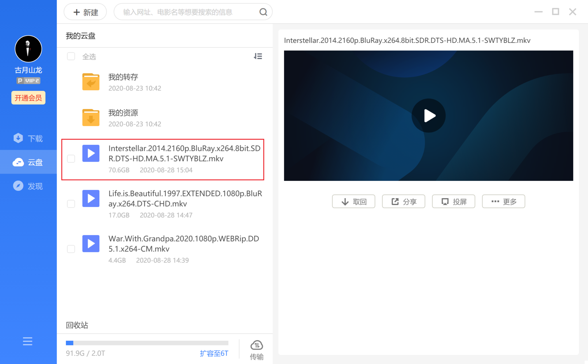This screenshot has height=364, width=588.
Task: Open the 更多 more-options dropdown
Action: [x=503, y=201]
